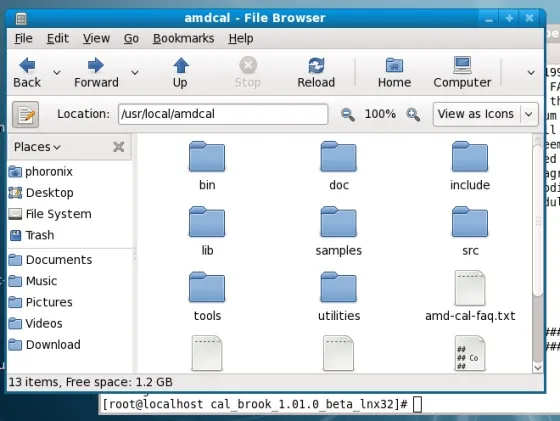This screenshot has height=421, width=560.
Task: Click the Forward arrow button
Action: coord(96,73)
